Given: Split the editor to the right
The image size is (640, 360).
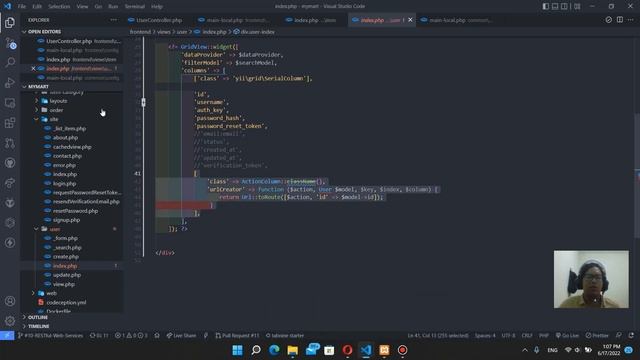Looking at the screenshot, I should click(620, 20).
